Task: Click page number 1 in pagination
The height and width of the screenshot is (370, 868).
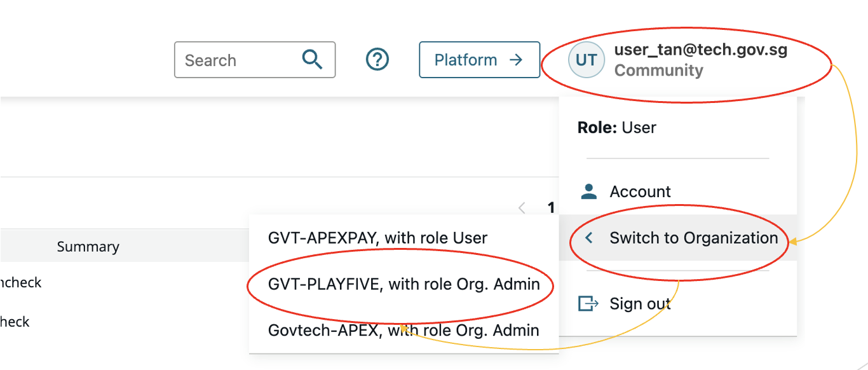Action: click(x=550, y=208)
